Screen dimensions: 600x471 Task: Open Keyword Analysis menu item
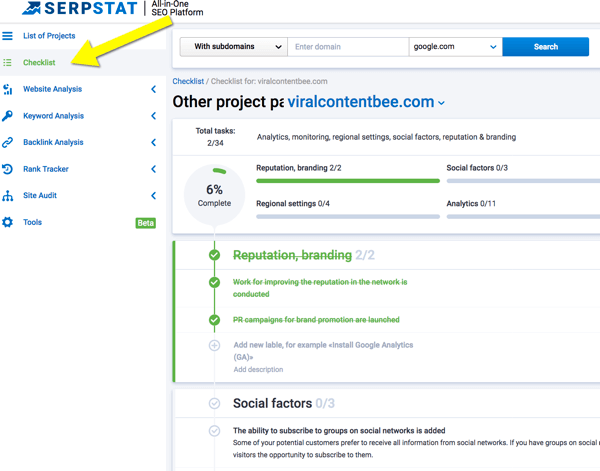(x=53, y=116)
